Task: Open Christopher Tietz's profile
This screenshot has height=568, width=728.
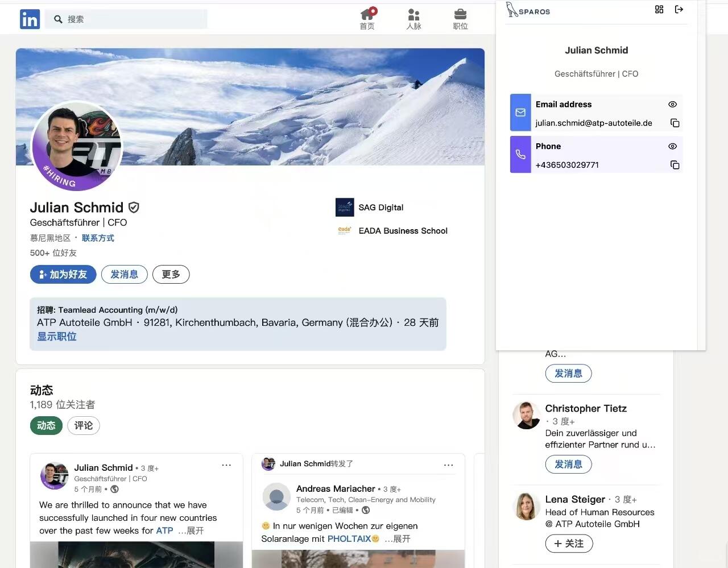Action: coord(586,408)
